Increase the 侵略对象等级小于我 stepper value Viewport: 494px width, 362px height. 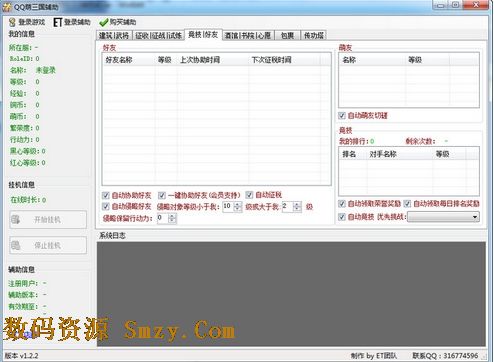(238, 204)
